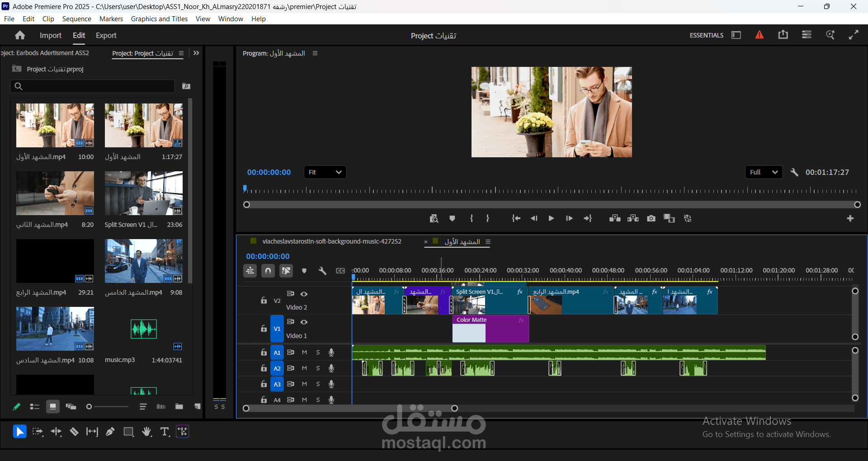Choose the Type tool

[x=165, y=432]
